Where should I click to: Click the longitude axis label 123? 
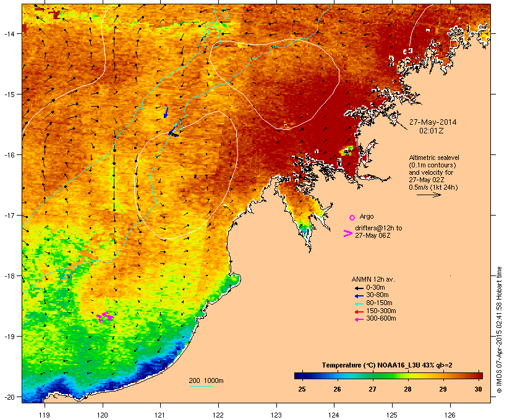(x=276, y=414)
